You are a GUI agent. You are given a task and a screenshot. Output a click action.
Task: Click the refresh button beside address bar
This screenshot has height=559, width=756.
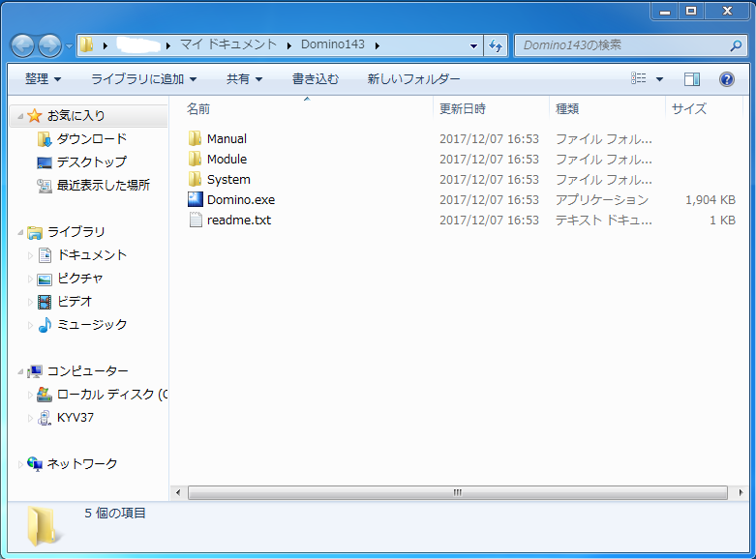[x=496, y=45]
